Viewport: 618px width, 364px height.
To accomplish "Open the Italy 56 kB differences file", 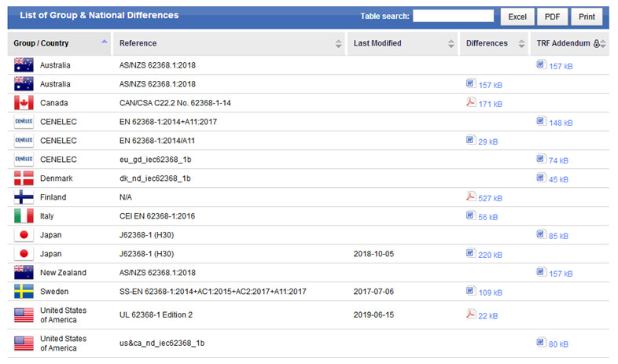I will point(488,217).
